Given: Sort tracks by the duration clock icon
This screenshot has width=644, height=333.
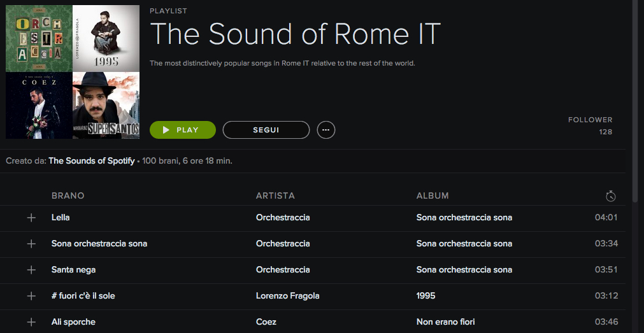Looking at the screenshot, I should (x=610, y=196).
